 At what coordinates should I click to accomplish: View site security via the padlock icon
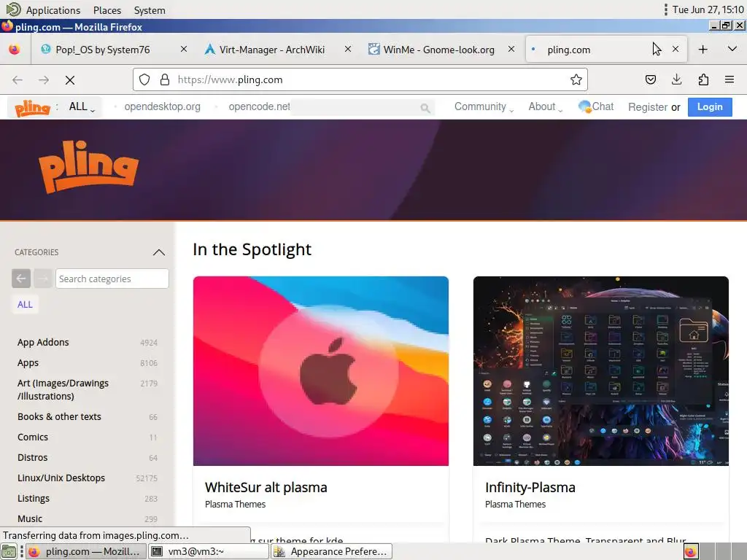pyautogui.click(x=165, y=79)
